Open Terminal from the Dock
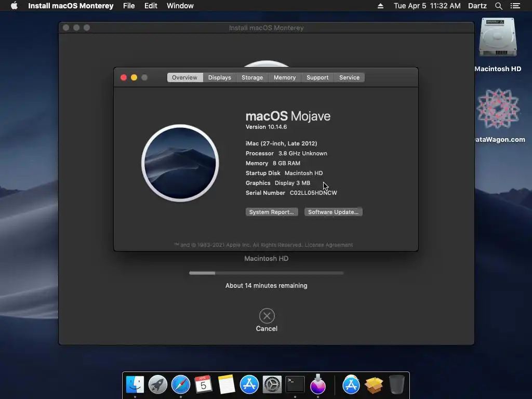This screenshot has height=399, width=532. click(295, 384)
